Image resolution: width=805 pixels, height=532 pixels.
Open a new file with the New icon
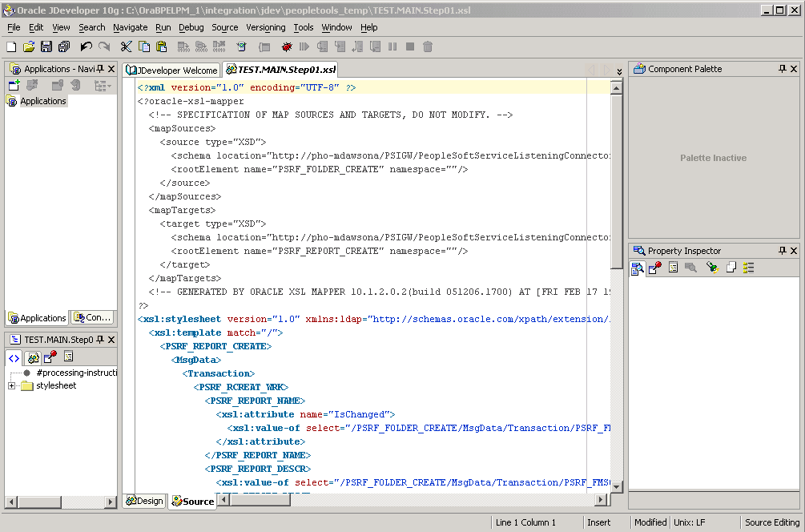[10, 46]
